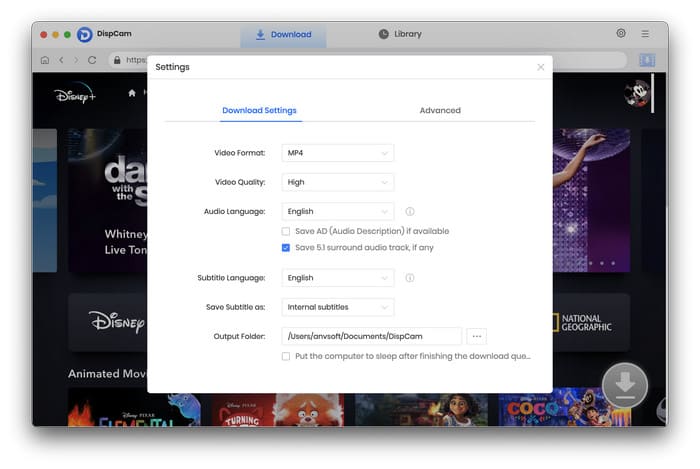Open the DispCam settings gear icon

pos(621,33)
